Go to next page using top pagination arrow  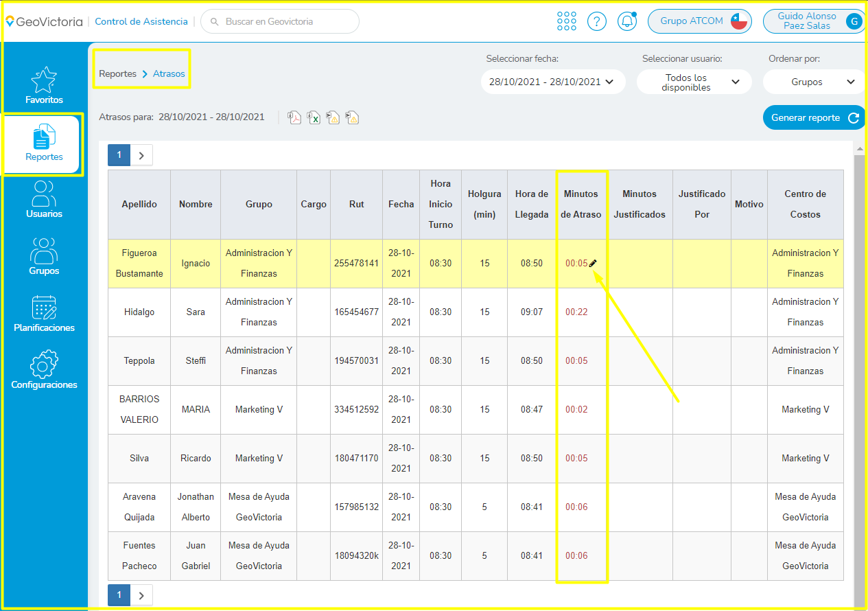[141, 155]
